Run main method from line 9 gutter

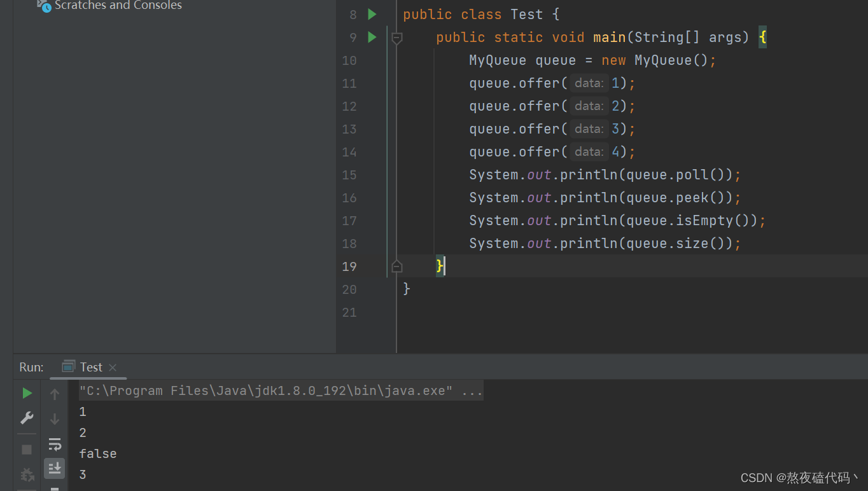point(372,37)
